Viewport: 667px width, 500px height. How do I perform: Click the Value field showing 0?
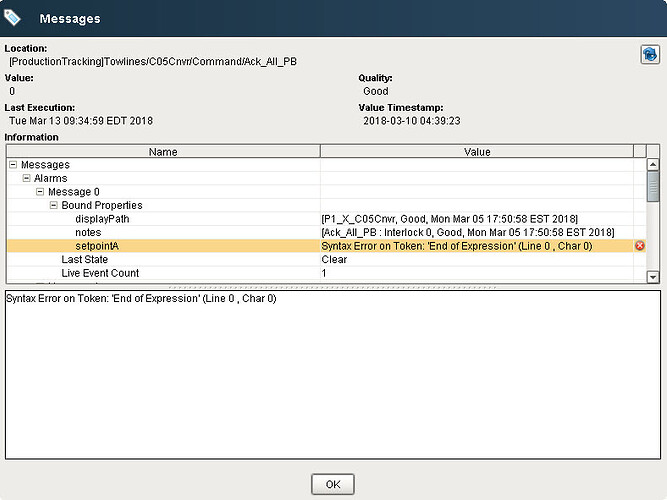click(x=12, y=91)
